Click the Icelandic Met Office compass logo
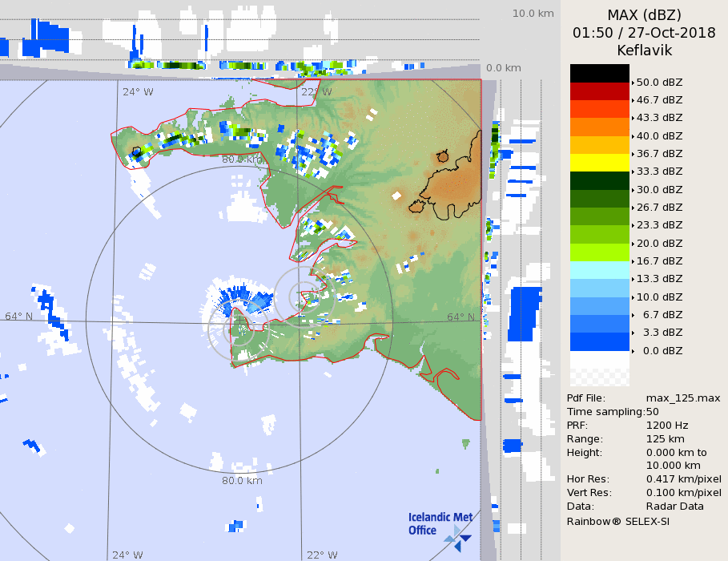The height and width of the screenshot is (561, 728). [458, 538]
